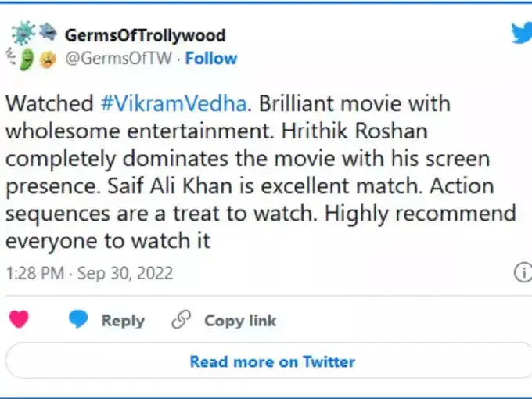The image size is (532, 399).
Task: Like the tweet with the heart icon
Action: pyautogui.click(x=19, y=319)
